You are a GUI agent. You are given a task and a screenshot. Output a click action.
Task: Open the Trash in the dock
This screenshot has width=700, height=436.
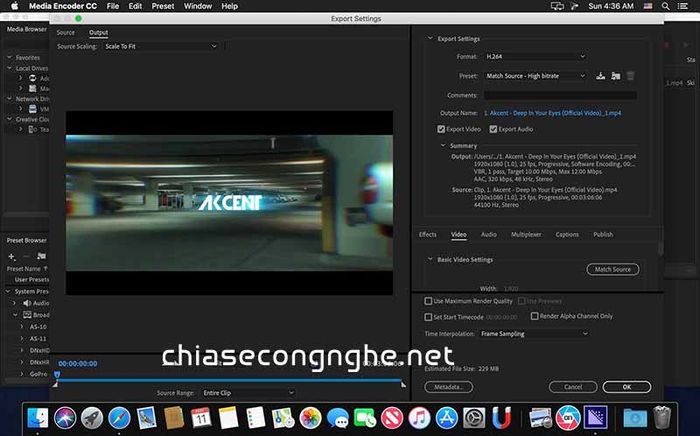(662, 417)
